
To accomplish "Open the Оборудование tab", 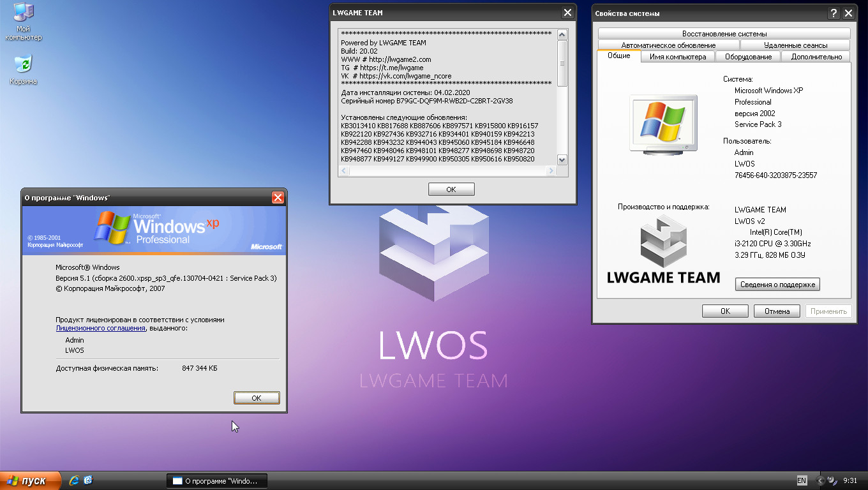I will (749, 57).
